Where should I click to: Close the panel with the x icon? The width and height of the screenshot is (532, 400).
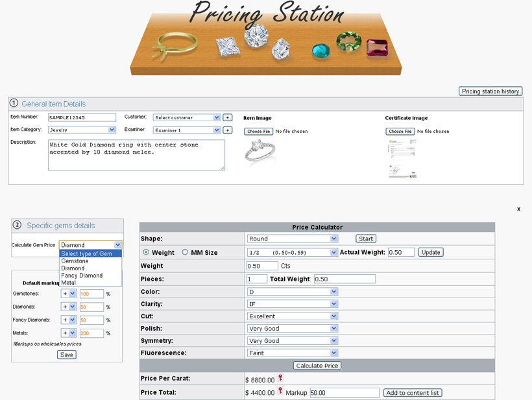coord(518,209)
